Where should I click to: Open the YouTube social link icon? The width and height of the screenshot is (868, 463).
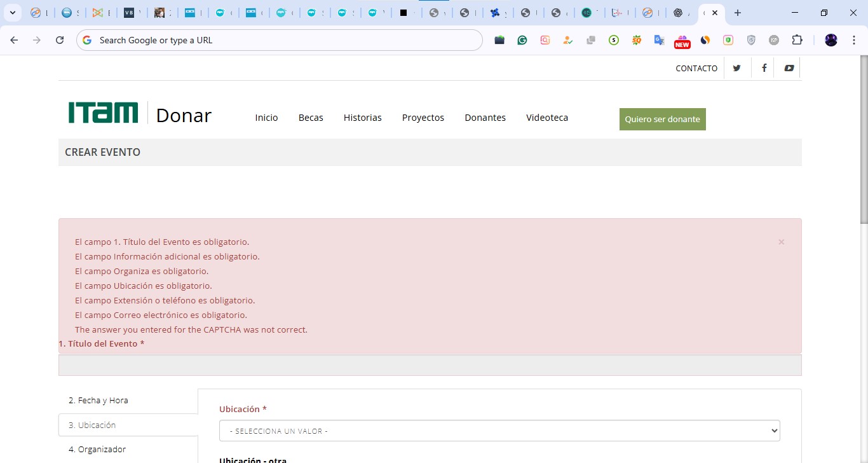pyautogui.click(x=789, y=68)
